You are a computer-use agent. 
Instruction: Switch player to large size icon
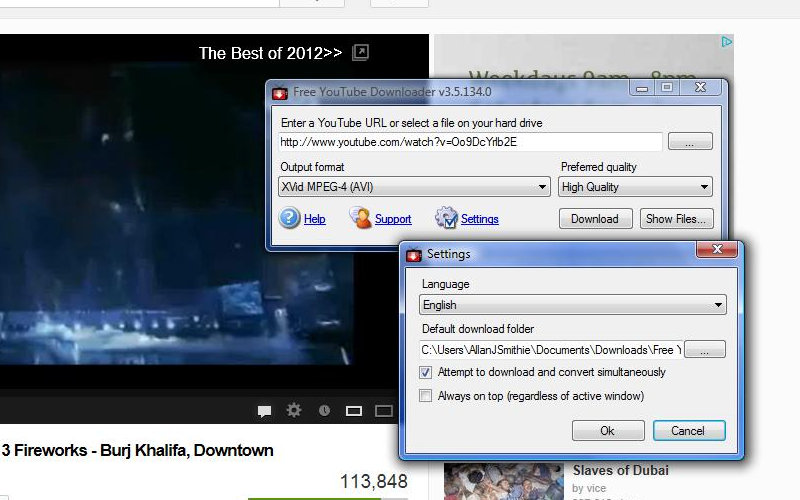384,411
